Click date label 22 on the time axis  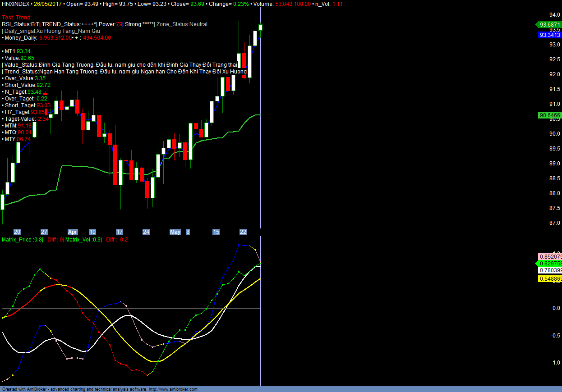click(x=243, y=232)
